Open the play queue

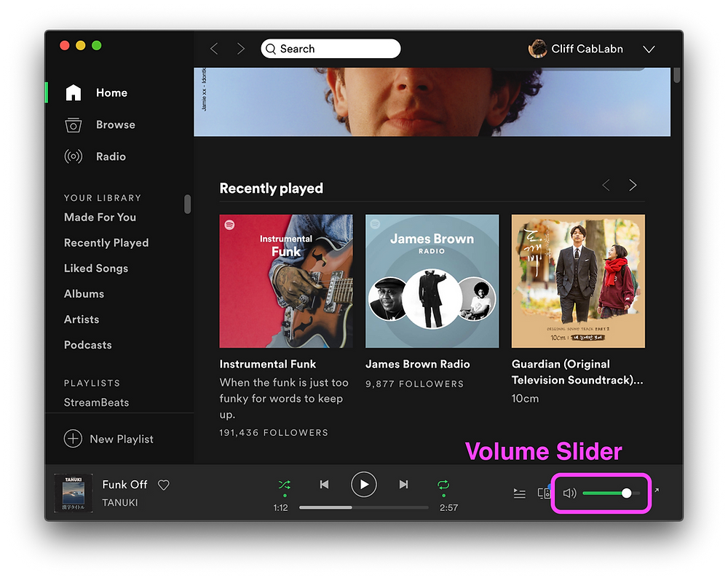point(520,493)
